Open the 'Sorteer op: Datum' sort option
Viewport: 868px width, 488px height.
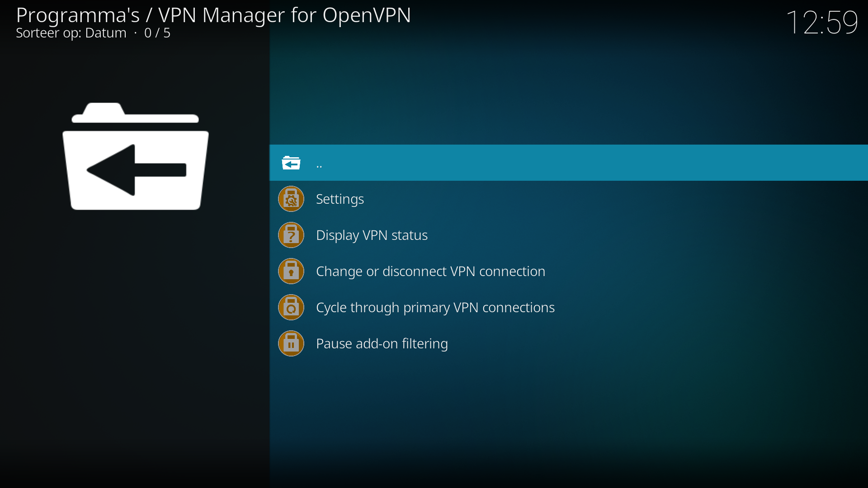70,33
